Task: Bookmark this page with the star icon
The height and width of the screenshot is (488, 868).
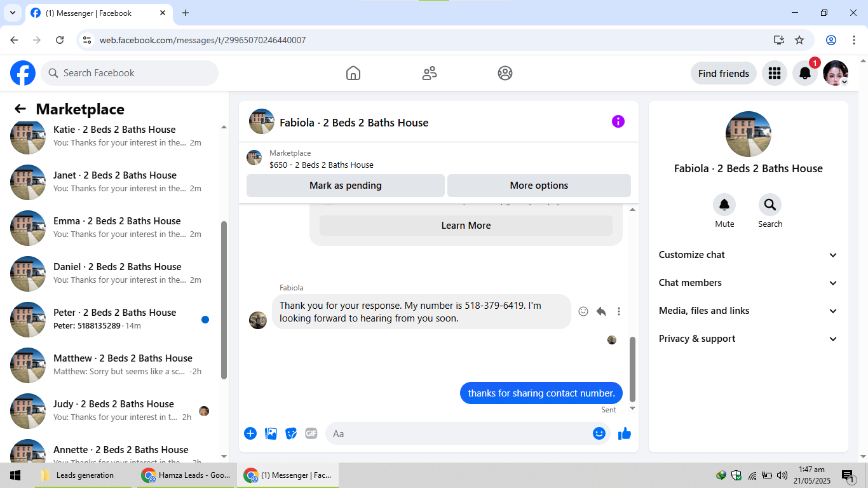Action: [799, 40]
